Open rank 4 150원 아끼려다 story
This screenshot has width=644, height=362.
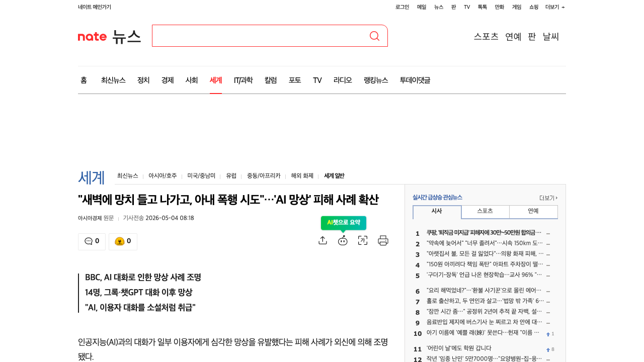[x=485, y=264]
